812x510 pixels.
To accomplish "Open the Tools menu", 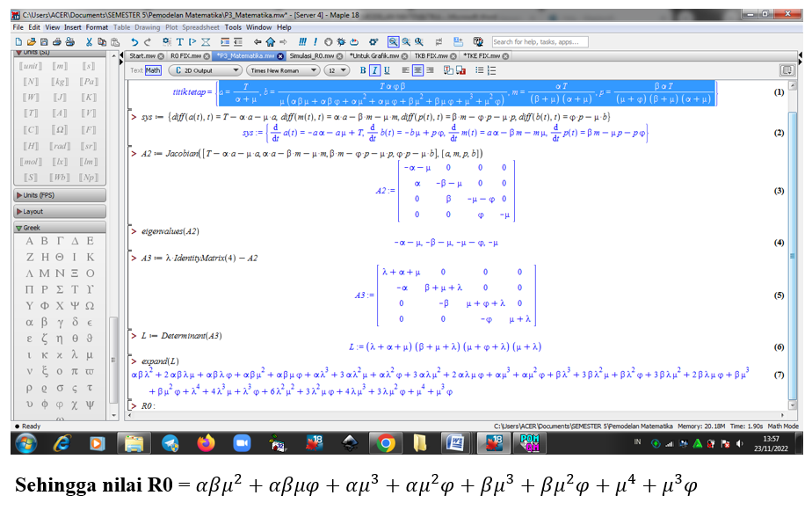I will [x=233, y=26].
